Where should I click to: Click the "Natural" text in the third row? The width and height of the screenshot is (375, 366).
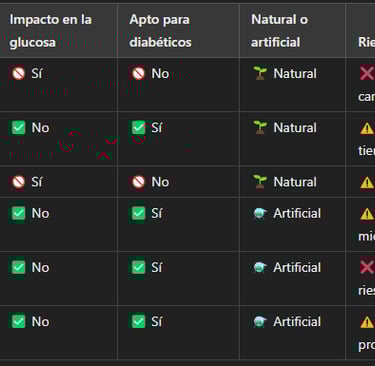pos(295,182)
